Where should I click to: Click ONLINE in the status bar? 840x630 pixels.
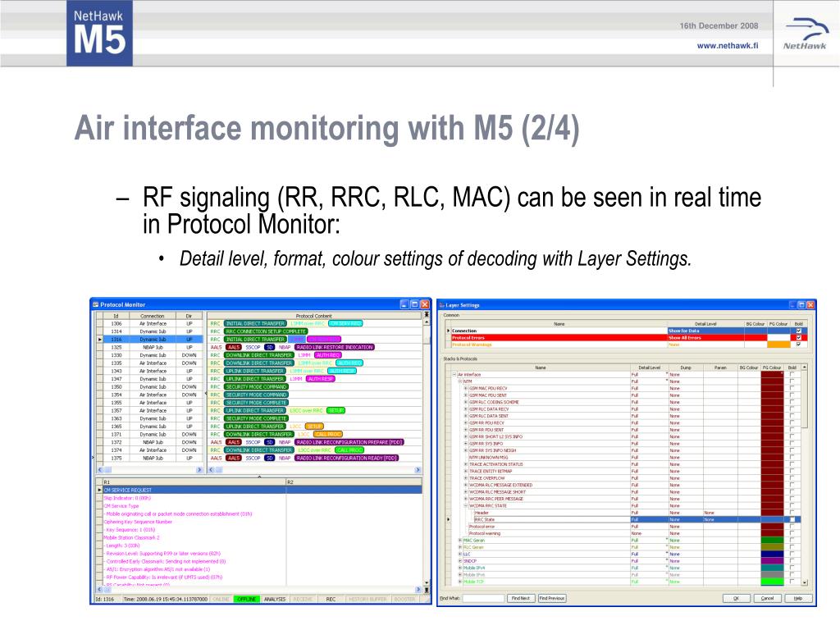coord(221,599)
